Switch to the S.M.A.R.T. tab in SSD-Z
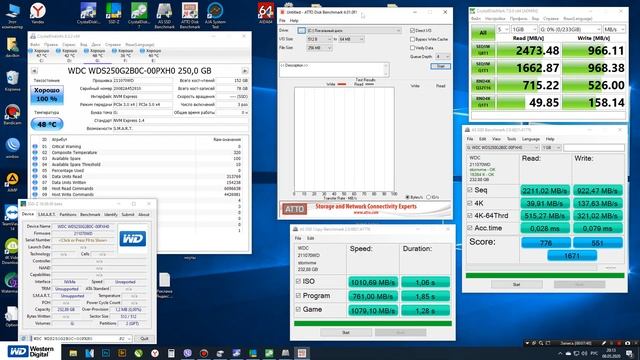Viewport: 640px width, 360px height. [x=47, y=214]
